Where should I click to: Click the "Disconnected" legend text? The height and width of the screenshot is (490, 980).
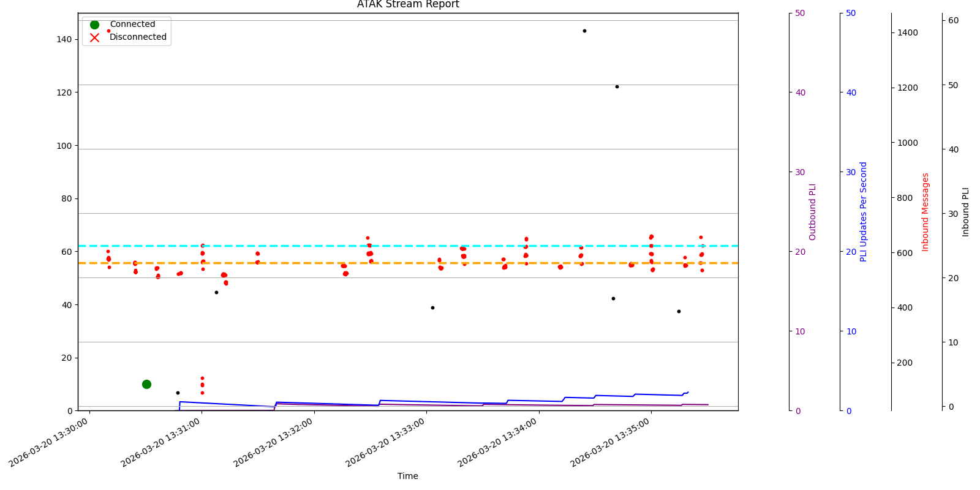tap(138, 37)
